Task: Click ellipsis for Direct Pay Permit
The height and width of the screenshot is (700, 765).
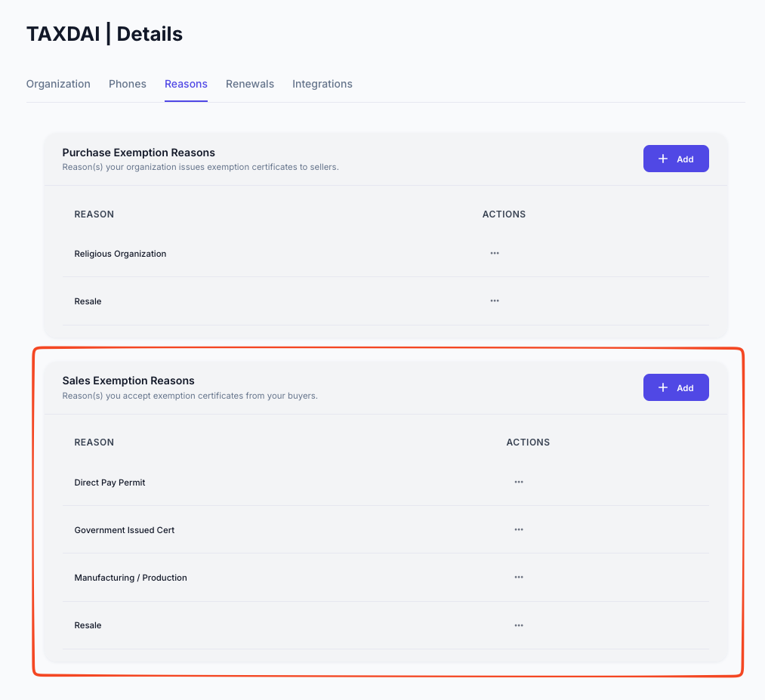Action: [519, 482]
